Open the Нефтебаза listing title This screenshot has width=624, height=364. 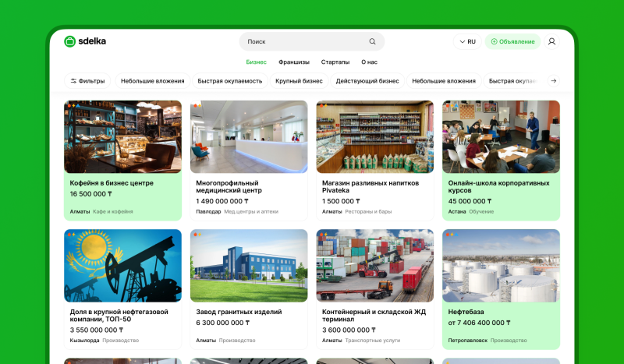(466, 312)
